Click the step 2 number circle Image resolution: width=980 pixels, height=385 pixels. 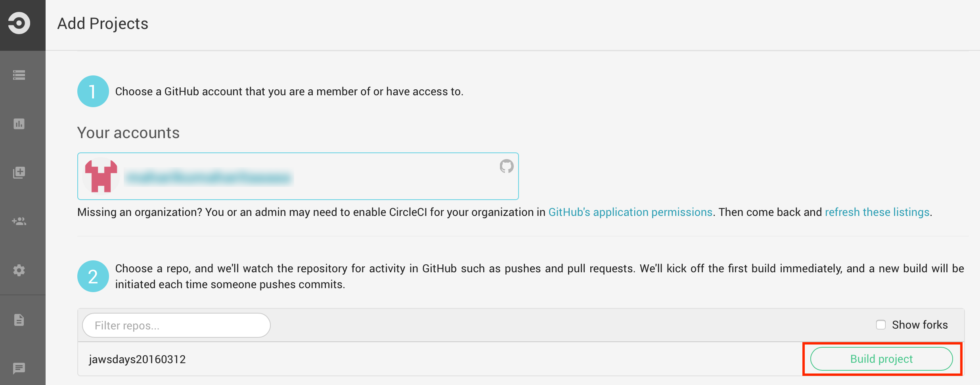click(x=93, y=276)
